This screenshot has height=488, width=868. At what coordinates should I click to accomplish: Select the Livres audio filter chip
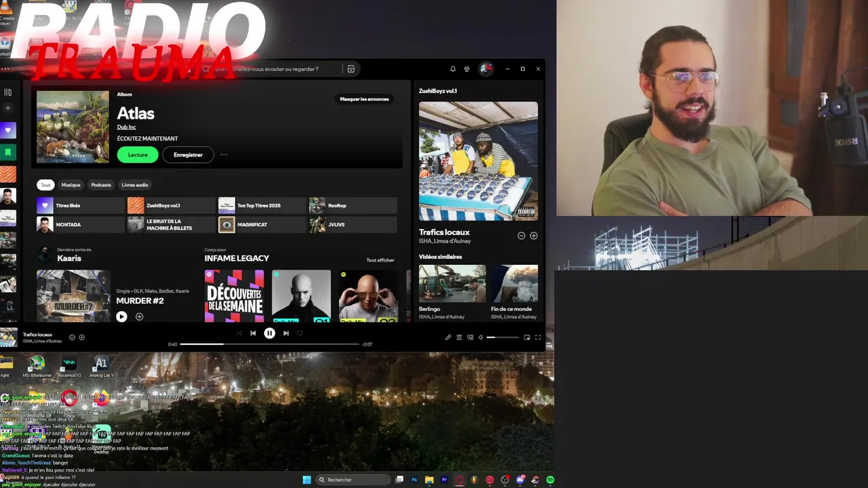pos(135,185)
